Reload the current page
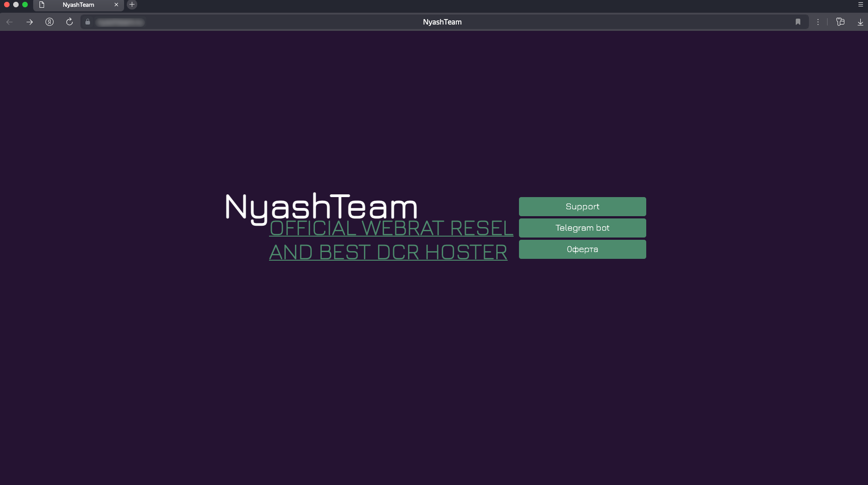Image resolution: width=868 pixels, height=485 pixels. [x=70, y=22]
